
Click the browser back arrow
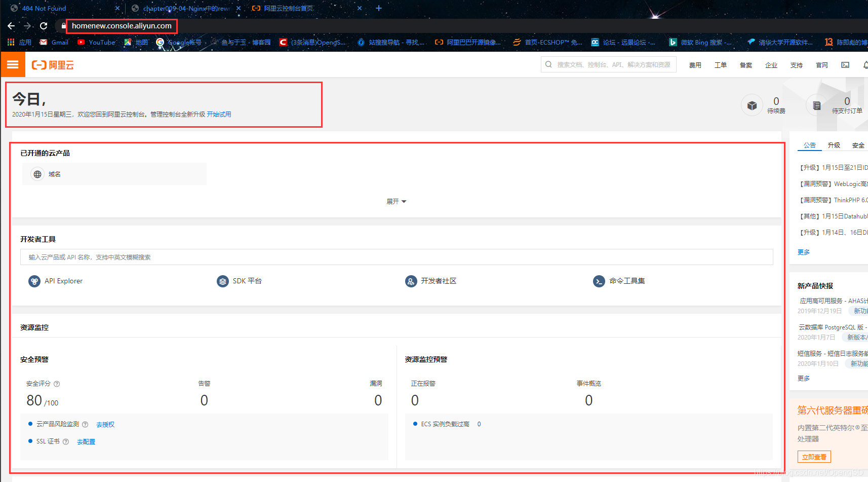[x=11, y=26]
